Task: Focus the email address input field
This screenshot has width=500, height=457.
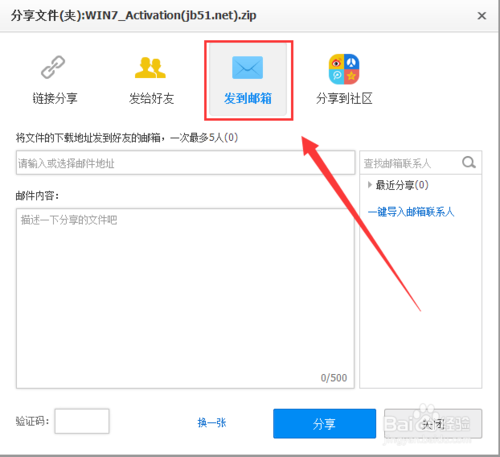Action: click(185, 163)
